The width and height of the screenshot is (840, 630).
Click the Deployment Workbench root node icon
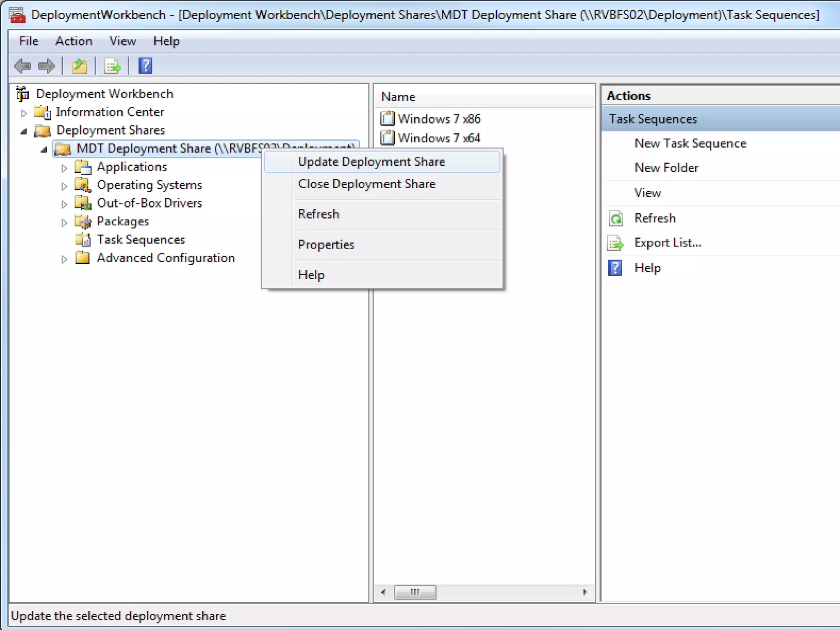(x=23, y=94)
